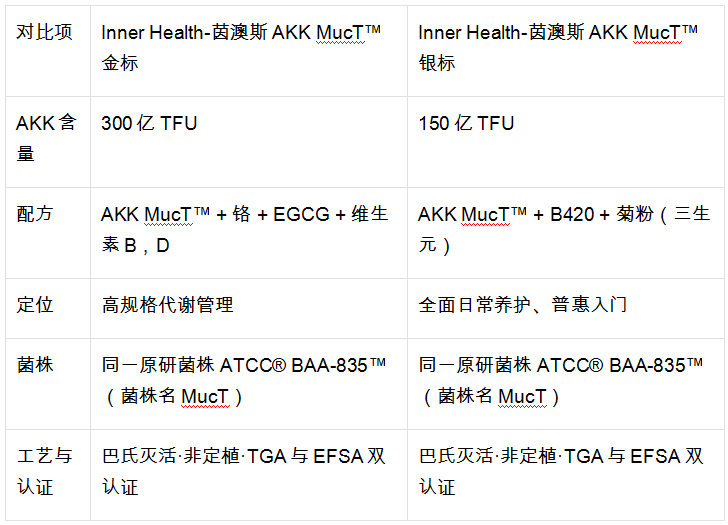Click the 150 亿 TFU cell
The height and width of the screenshot is (525, 728).
coord(566,142)
